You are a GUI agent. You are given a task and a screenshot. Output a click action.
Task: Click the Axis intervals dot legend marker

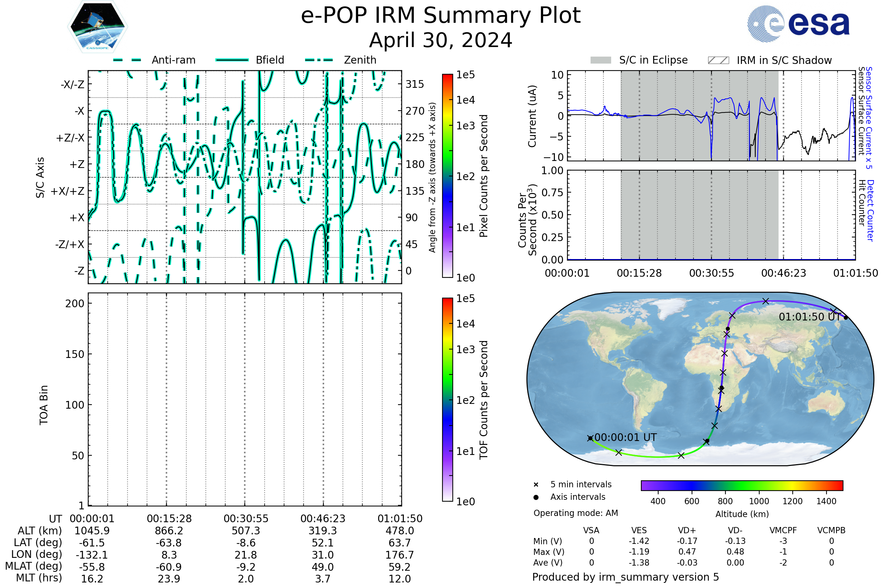536,497
